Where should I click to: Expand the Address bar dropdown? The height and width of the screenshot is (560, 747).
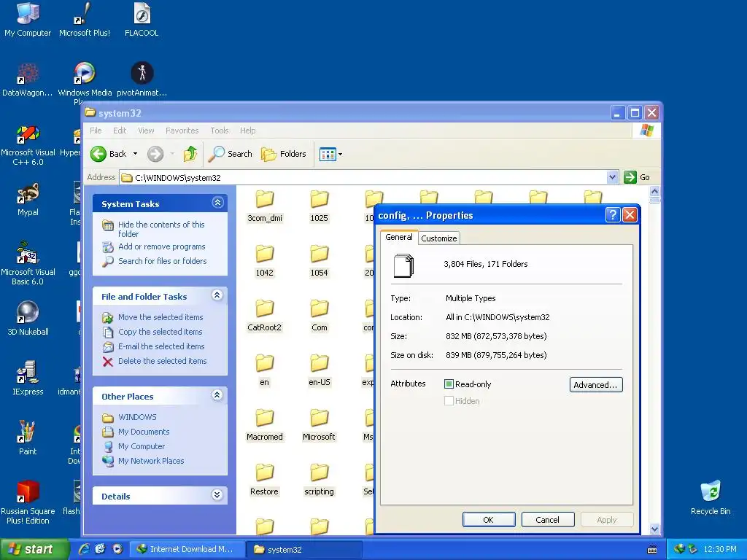(613, 177)
